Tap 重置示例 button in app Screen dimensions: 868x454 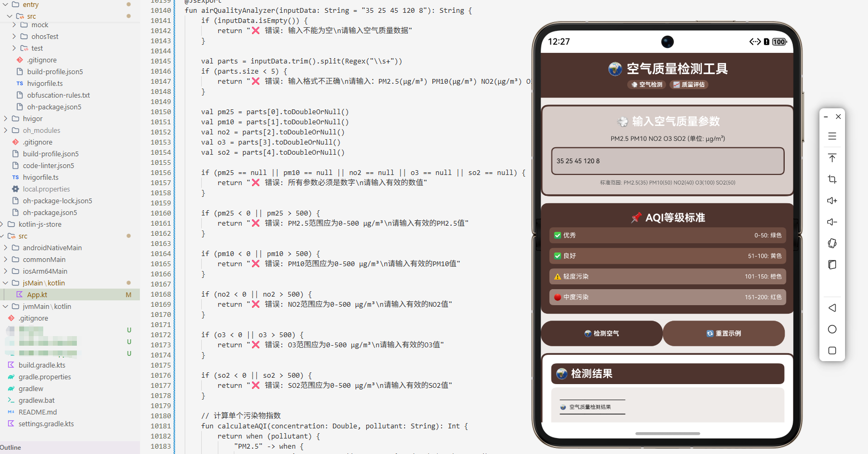point(724,333)
